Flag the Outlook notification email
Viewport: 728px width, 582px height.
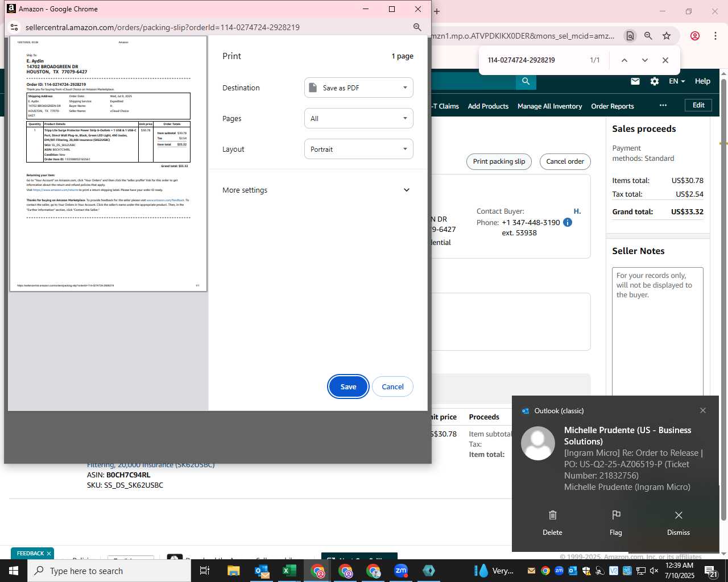click(x=616, y=522)
